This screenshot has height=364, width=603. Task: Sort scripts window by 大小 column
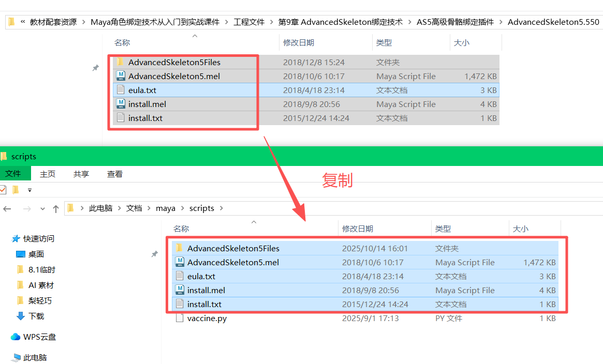point(521,229)
